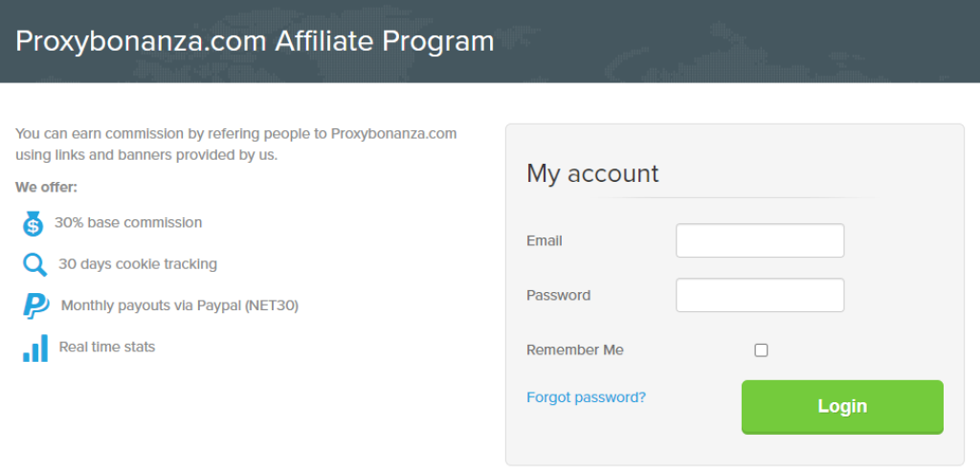Click the Remember Me label
Viewport: 980px width, 475px height.
pyautogui.click(x=574, y=351)
